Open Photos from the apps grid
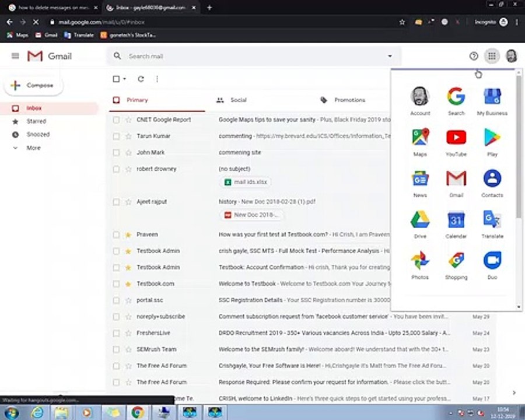 (x=420, y=265)
